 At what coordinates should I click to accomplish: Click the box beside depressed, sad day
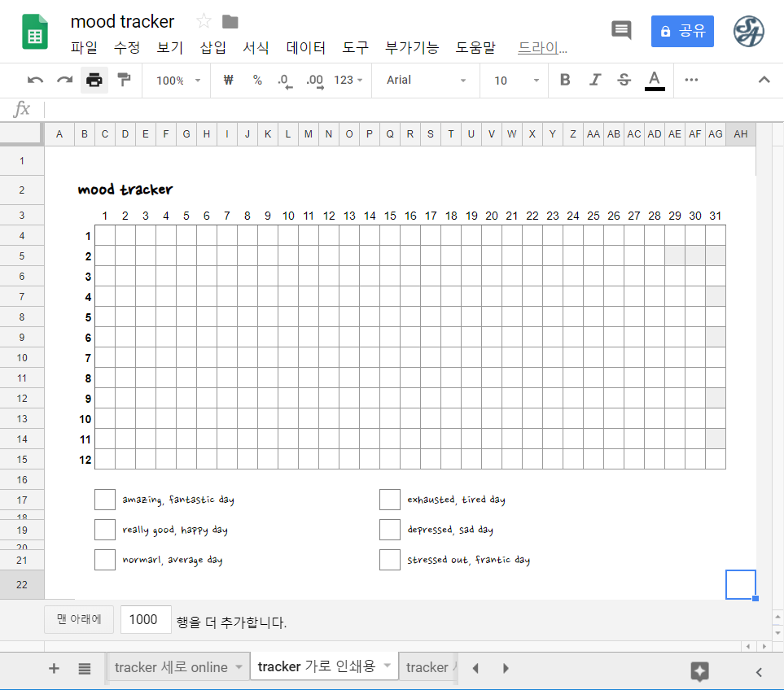tap(390, 530)
